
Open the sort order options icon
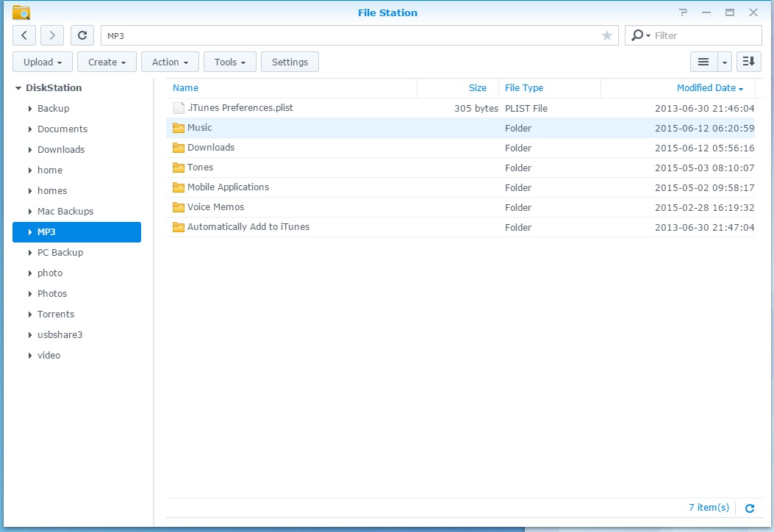click(x=749, y=62)
